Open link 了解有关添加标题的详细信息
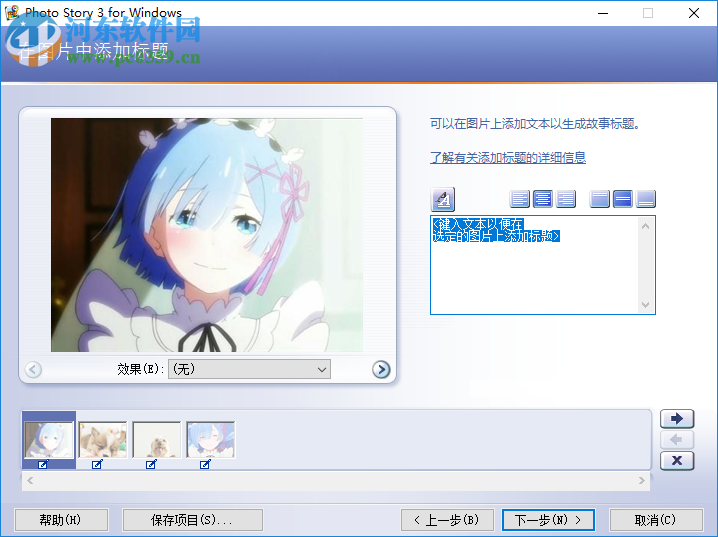Screen dimensions: 718x537 (508, 157)
